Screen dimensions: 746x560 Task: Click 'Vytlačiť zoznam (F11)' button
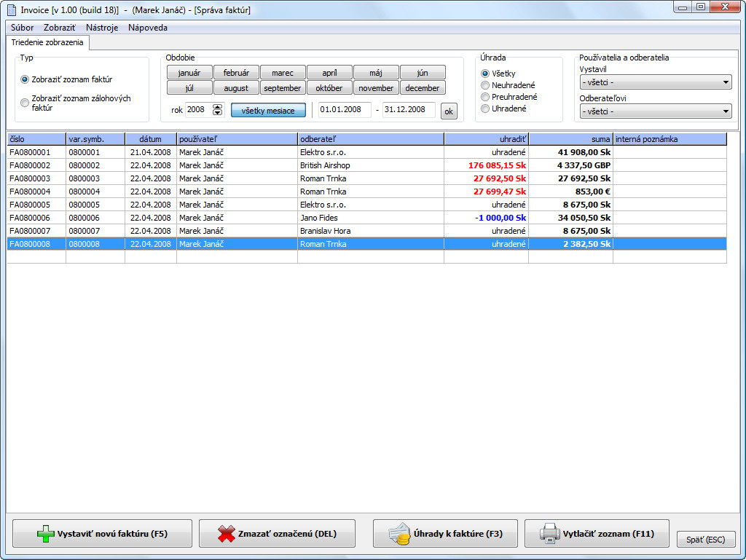click(597, 533)
